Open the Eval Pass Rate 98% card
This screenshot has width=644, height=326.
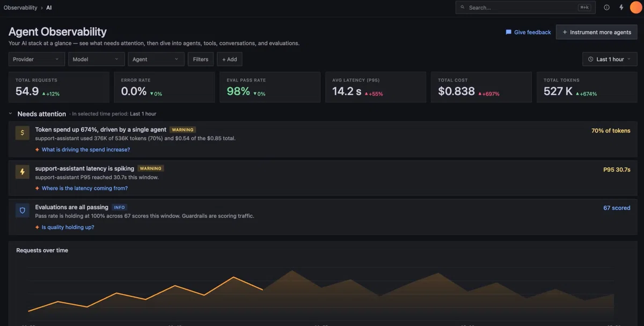(x=270, y=87)
